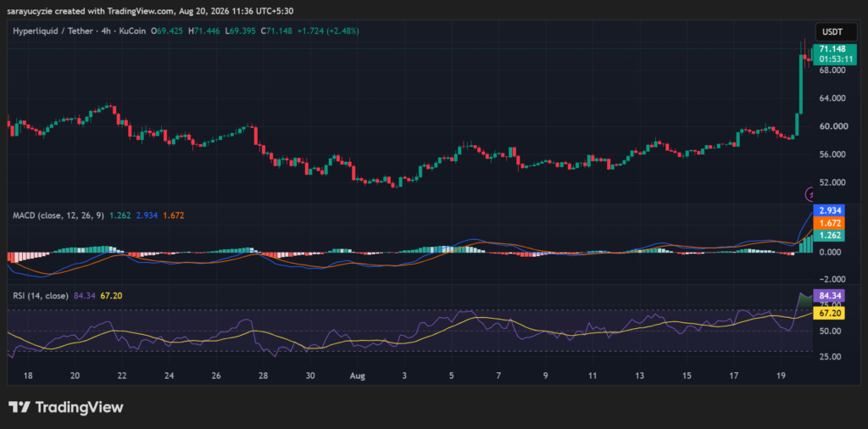Click the purple 84.34 RSI axis label
The width and height of the screenshot is (868, 429).
tap(828, 295)
